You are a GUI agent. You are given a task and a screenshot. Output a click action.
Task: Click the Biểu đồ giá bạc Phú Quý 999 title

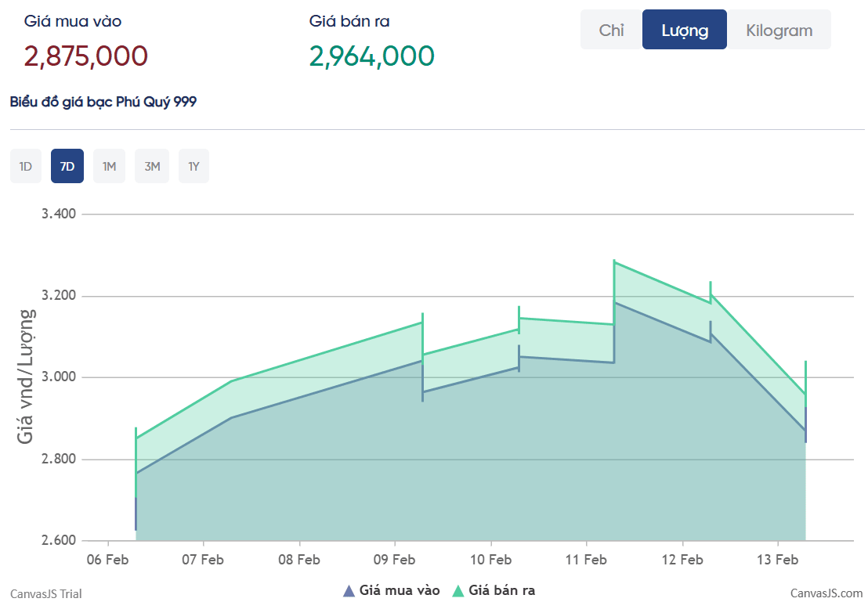(103, 102)
